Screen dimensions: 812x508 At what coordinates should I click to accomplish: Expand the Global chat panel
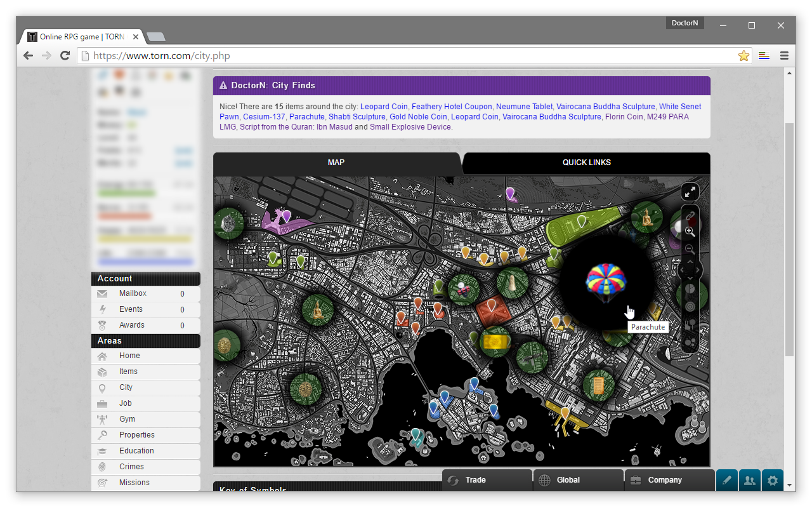(579, 480)
